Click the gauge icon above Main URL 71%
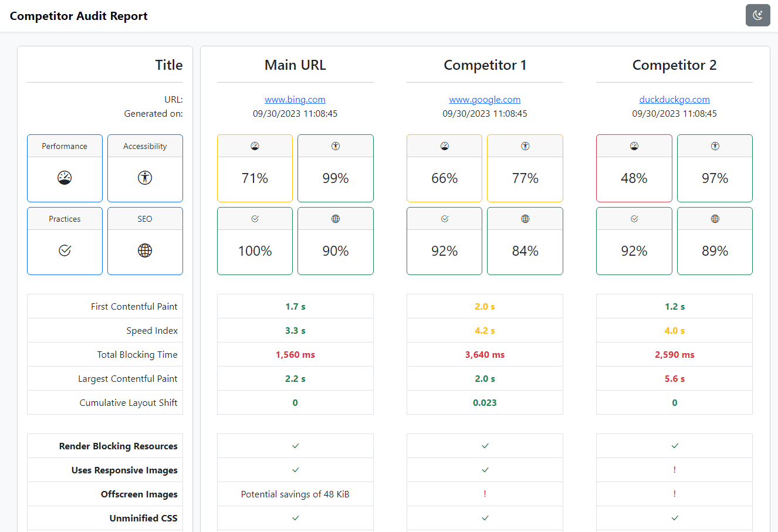Viewport: 778px width, 532px height. (x=255, y=146)
